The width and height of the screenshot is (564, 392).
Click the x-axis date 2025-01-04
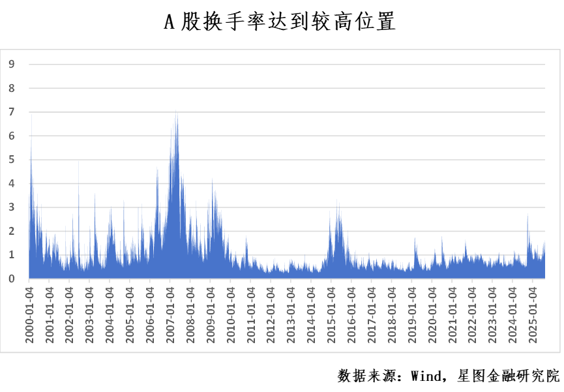533,315
